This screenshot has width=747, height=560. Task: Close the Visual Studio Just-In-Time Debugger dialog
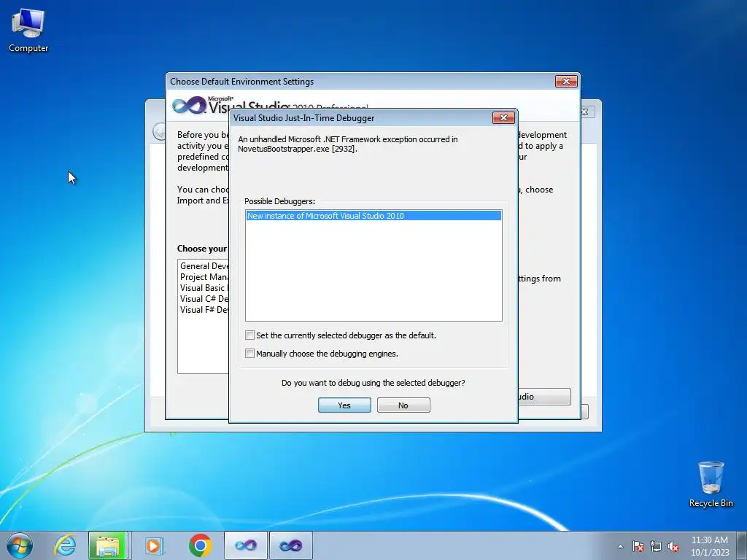503,117
